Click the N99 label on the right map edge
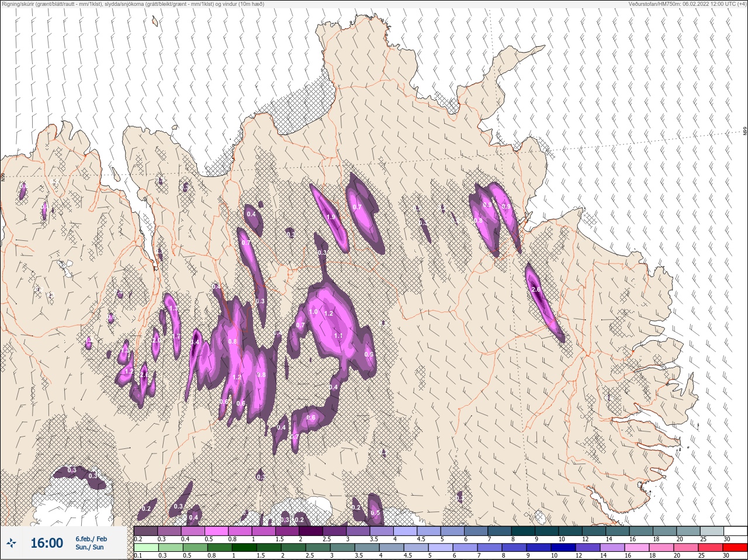Viewport: 748px width, 560px height. (745, 132)
